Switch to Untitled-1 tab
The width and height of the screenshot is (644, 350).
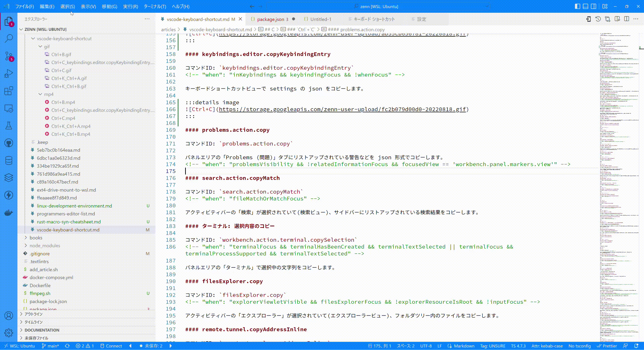tap(321, 19)
